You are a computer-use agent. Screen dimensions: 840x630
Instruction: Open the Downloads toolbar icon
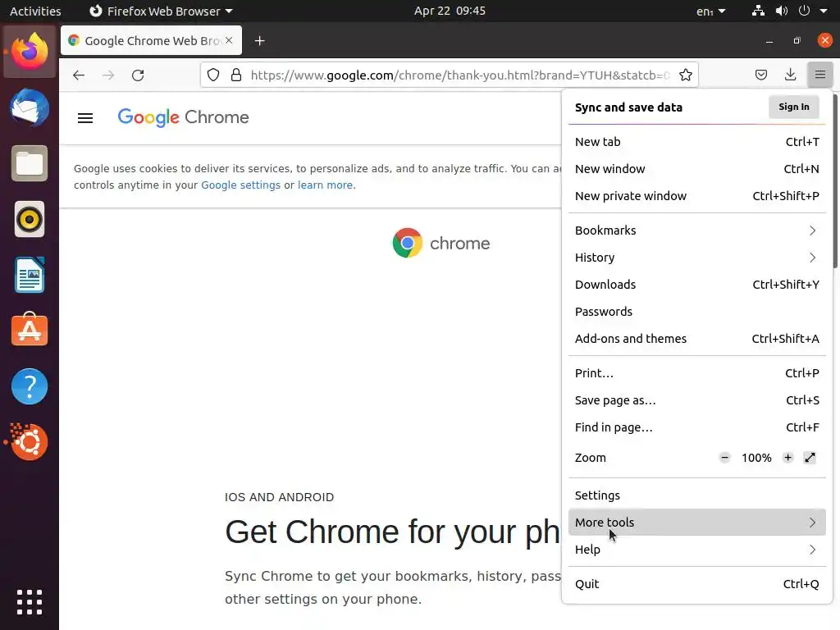790,75
